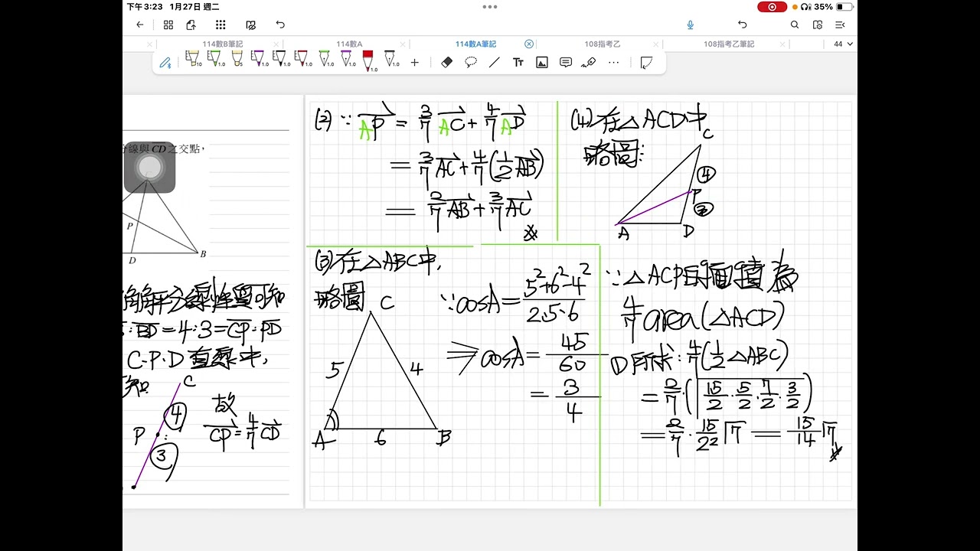Select the black pen next to purple
The image size is (980, 551).
coord(280,59)
